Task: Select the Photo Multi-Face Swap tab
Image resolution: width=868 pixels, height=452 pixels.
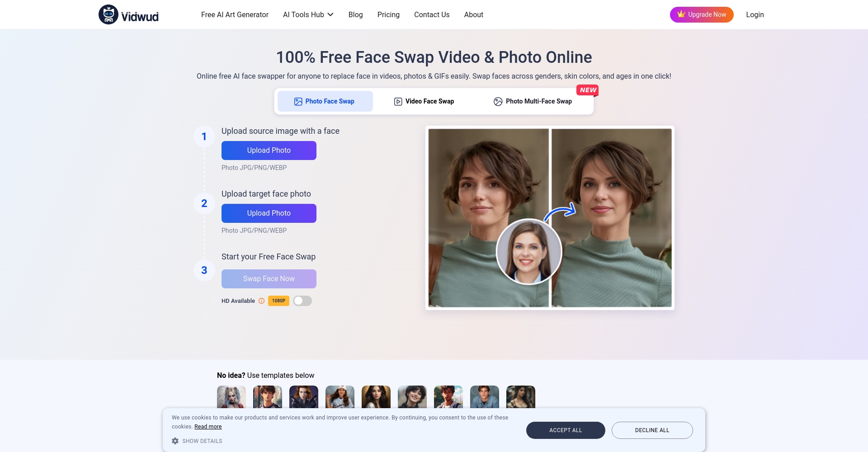Action: pos(533,101)
